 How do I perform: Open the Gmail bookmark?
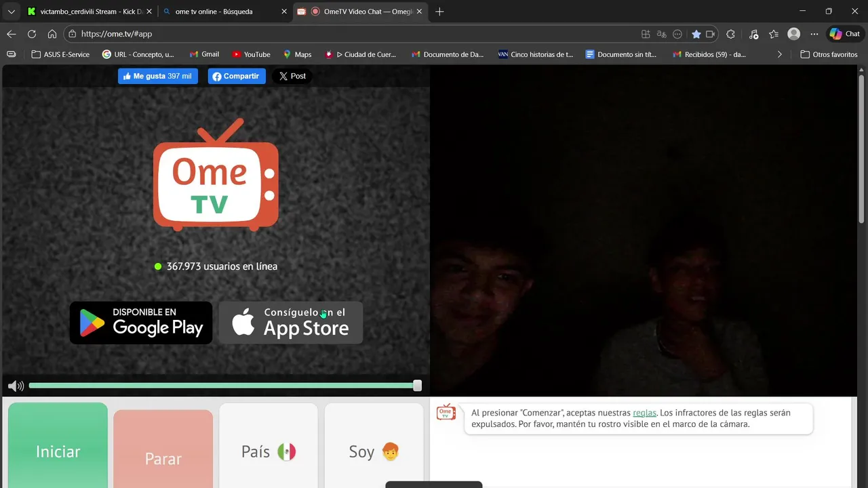click(x=204, y=54)
